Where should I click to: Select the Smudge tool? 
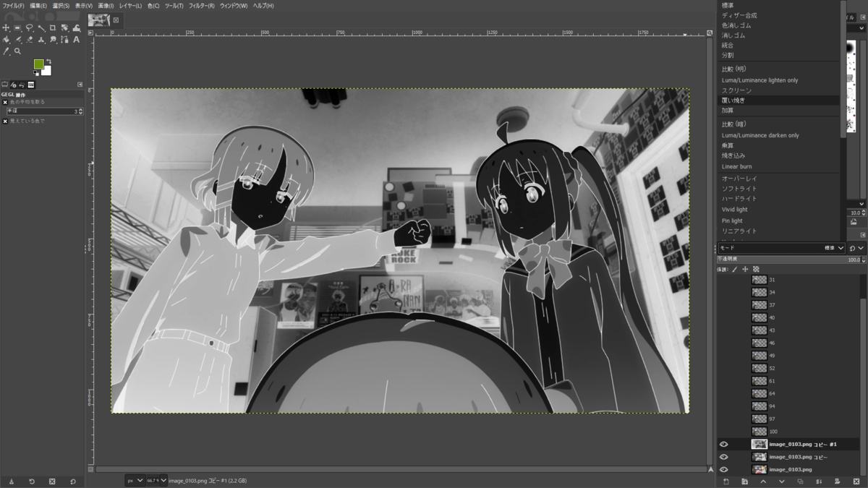[53, 40]
